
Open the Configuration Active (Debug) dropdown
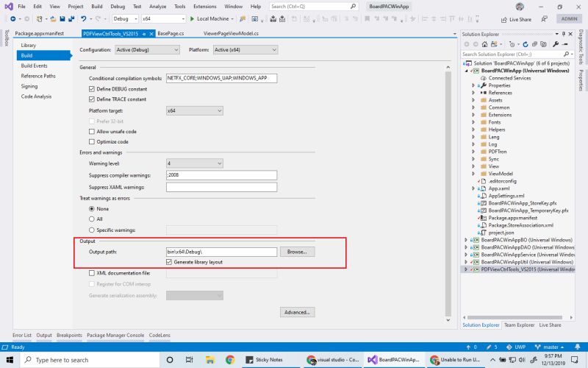(x=148, y=49)
